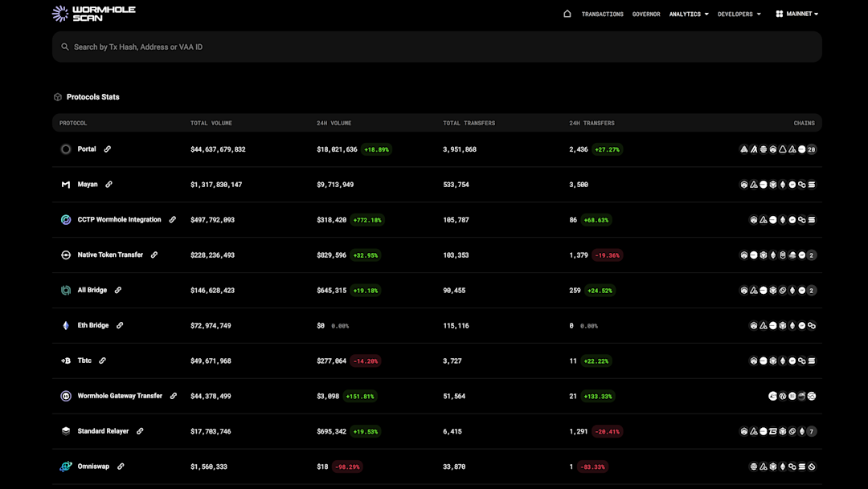
Task: Click the Protocols Stats heading
Action: 93,97
